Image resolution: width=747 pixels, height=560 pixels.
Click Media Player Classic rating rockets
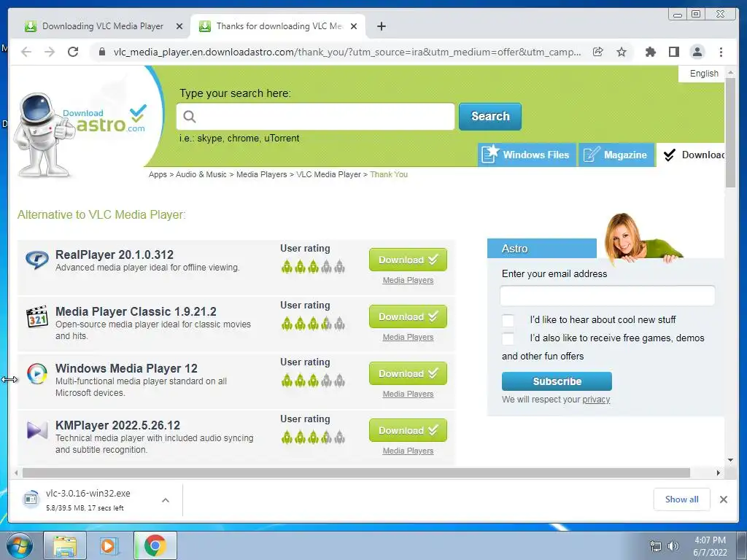pos(313,323)
